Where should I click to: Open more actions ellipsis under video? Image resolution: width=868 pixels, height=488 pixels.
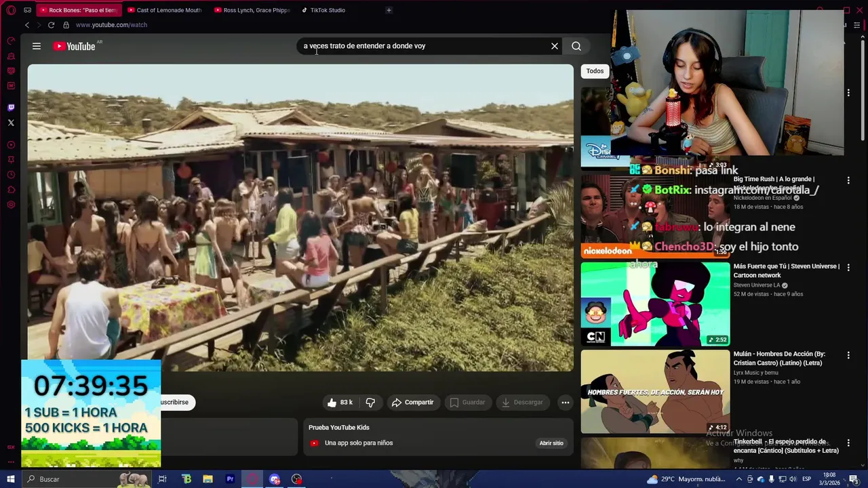click(565, 403)
